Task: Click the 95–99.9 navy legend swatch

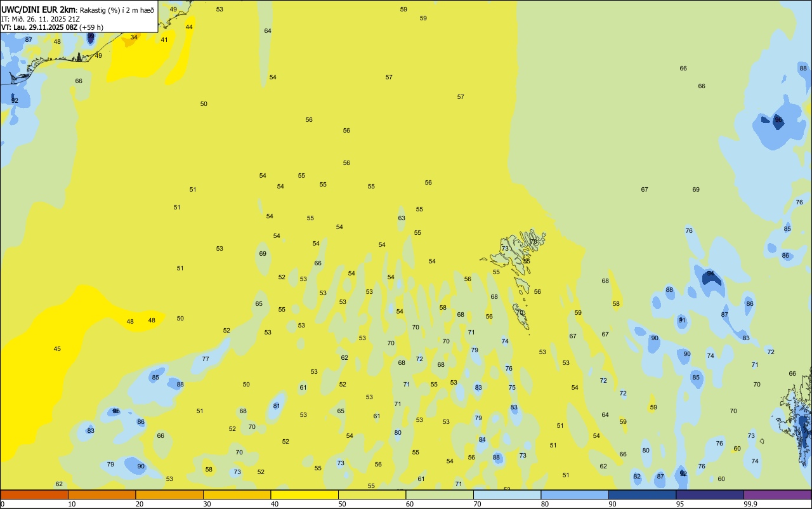Action: 710,494
